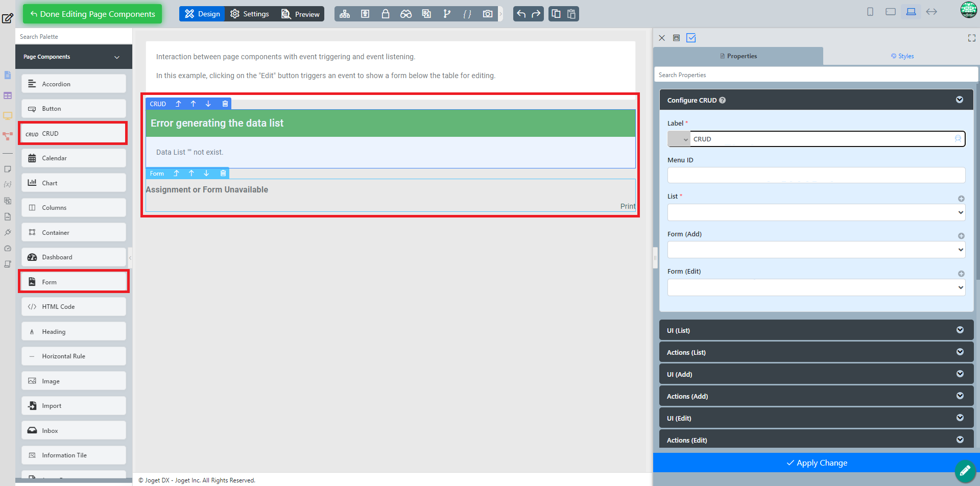
Task: Open the List dropdown in Configure CRUD
Action: point(816,212)
